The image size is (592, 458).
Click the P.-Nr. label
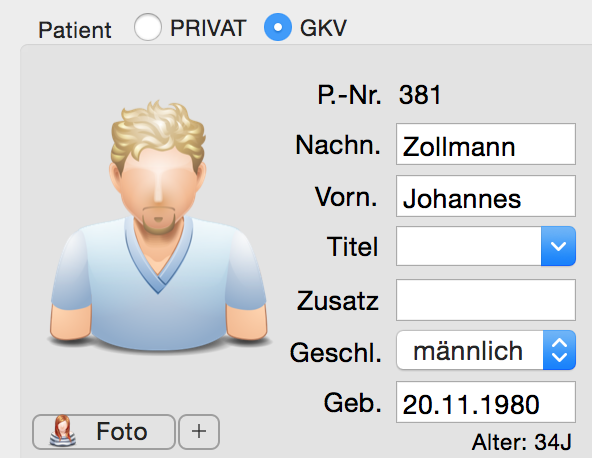point(349,94)
